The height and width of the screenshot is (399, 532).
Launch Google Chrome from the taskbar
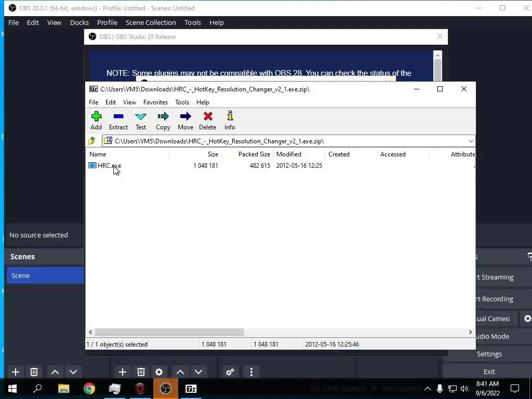(x=89, y=389)
